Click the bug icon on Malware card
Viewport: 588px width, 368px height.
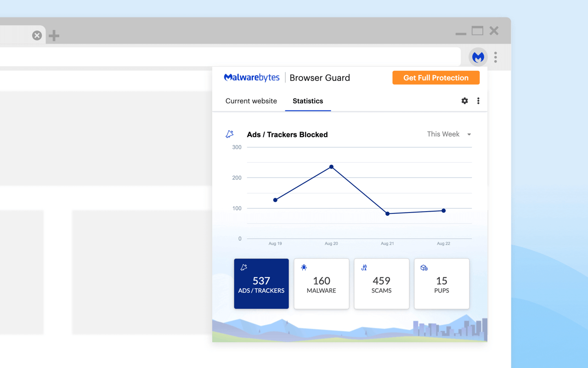coord(304,267)
